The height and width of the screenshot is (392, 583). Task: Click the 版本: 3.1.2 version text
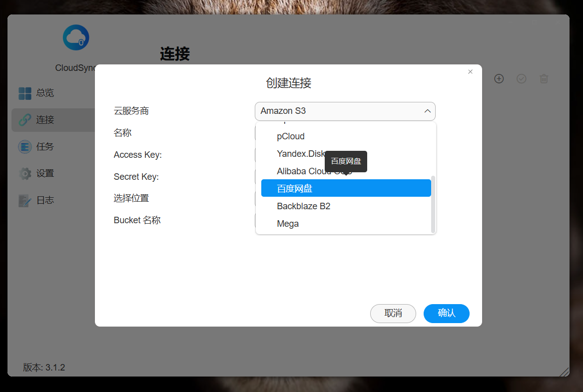[44, 368]
